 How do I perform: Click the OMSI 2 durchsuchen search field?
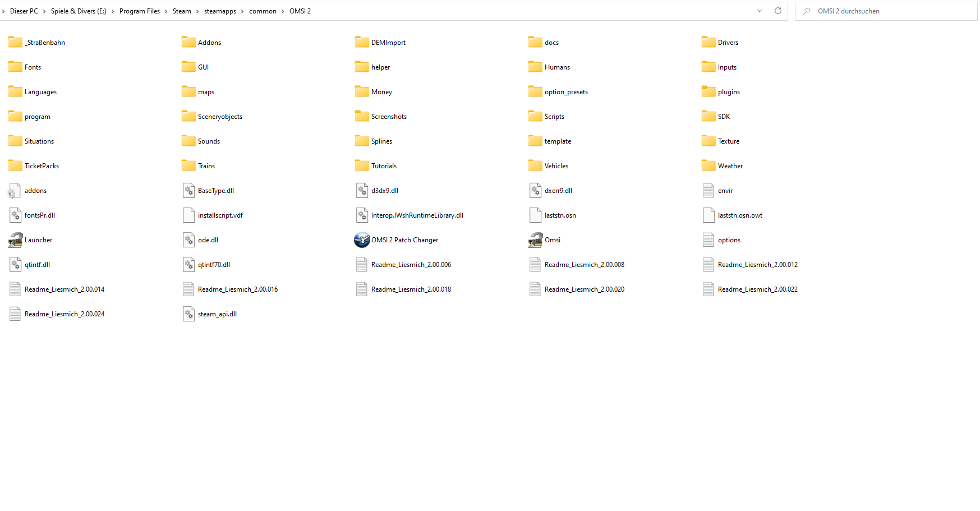pyautogui.click(x=886, y=11)
